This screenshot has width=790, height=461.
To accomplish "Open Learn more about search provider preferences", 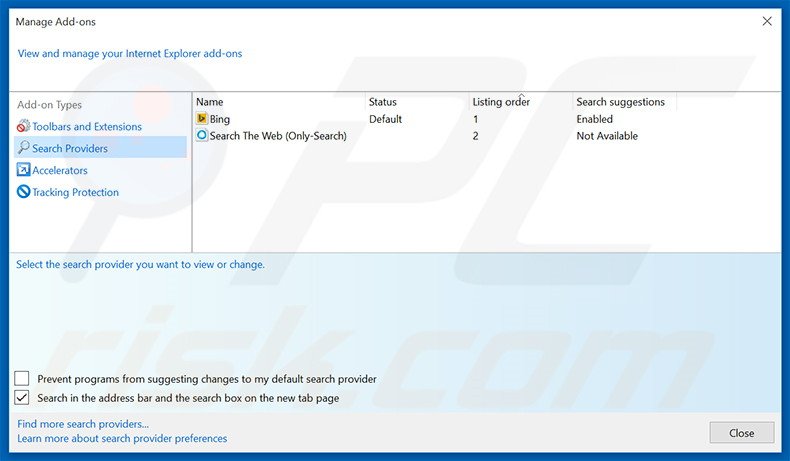I will pyautogui.click(x=122, y=438).
